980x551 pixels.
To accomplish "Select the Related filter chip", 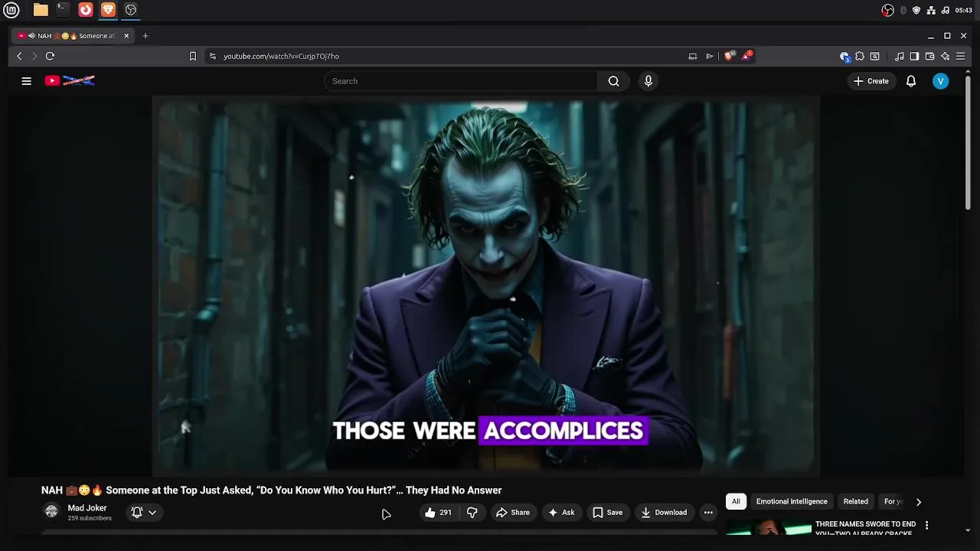I will [856, 501].
